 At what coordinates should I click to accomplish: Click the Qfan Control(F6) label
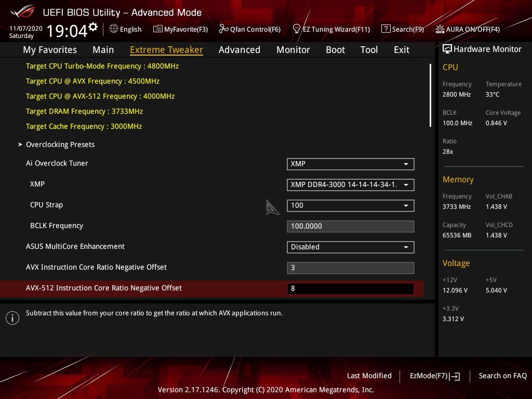pos(255,29)
